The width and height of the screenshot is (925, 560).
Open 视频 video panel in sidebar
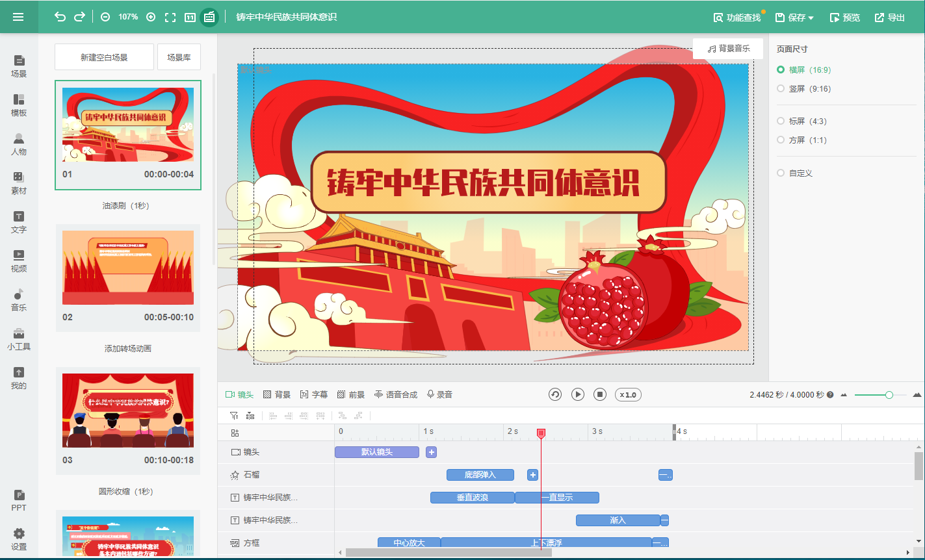19,261
